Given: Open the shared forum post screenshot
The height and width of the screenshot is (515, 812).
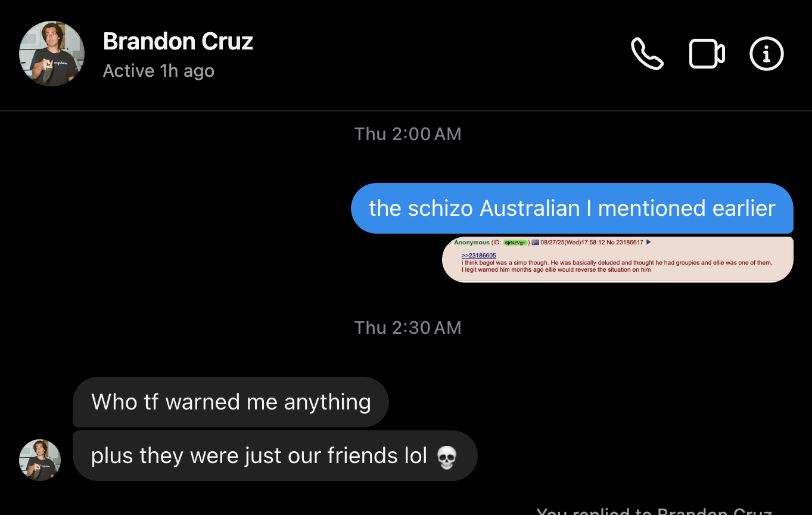Looking at the screenshot, I should click(x=618, y=259).
